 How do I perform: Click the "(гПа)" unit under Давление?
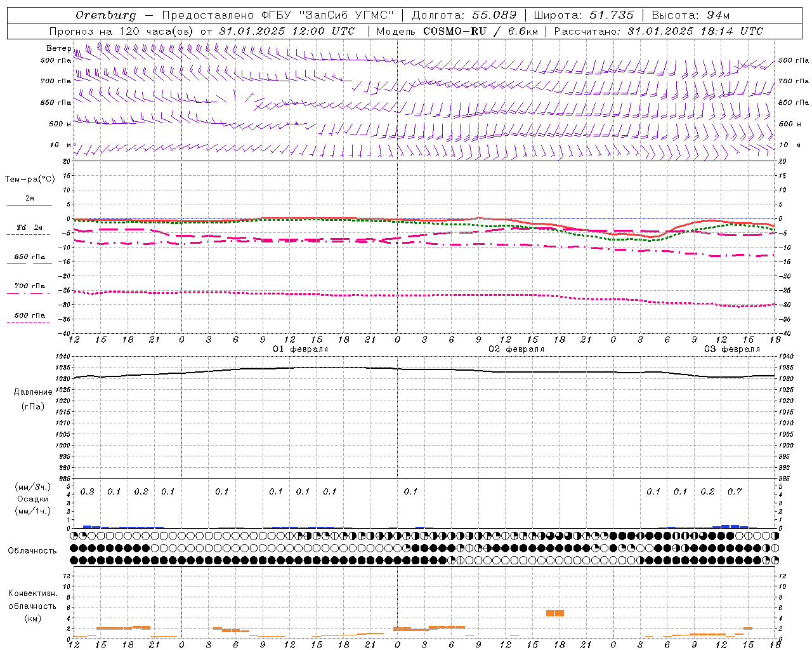(x=33, y=406)
